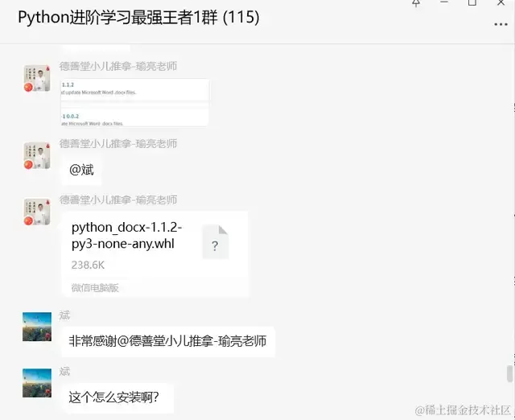Viewport: 515px width, 420px height.
Task: Click sender name above the 1.1.2 screenshot
Action: coord(118,66)
